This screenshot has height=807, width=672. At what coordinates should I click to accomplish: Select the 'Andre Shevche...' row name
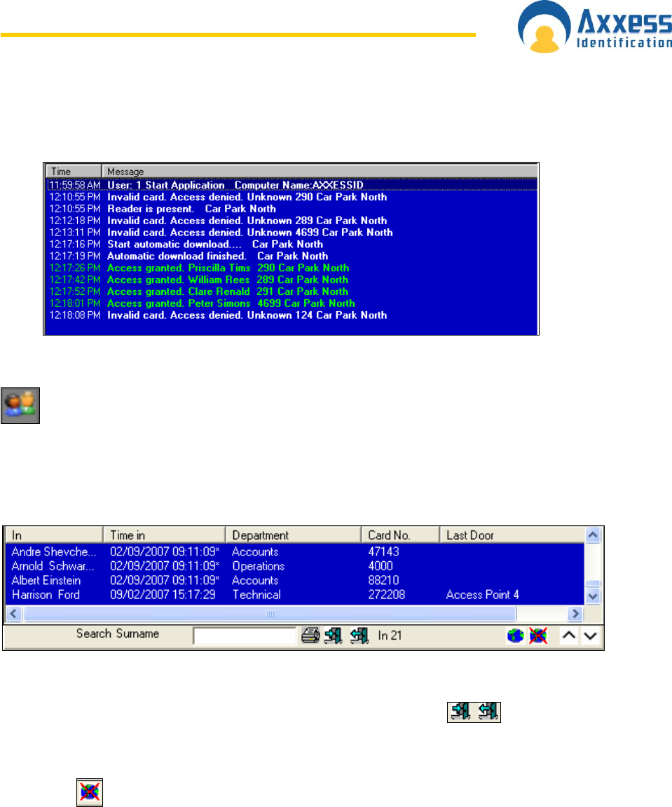[x=54, y=552]
